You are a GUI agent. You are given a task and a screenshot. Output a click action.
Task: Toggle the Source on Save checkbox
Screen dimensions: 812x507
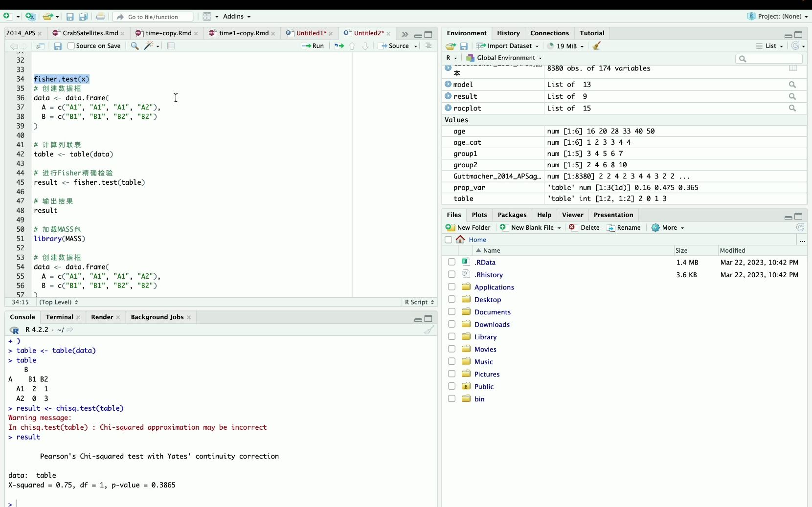coord(71,46)
